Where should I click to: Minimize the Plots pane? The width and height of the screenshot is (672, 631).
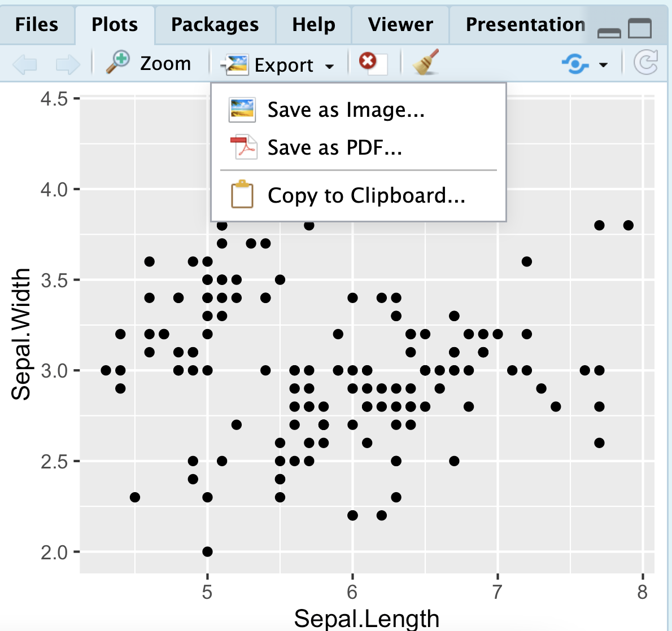pyautogui.click(x=609, y=33)
